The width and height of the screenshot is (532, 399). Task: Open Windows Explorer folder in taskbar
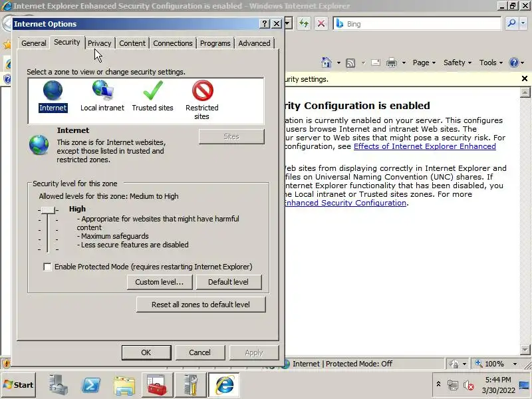[x=124, y=385]
